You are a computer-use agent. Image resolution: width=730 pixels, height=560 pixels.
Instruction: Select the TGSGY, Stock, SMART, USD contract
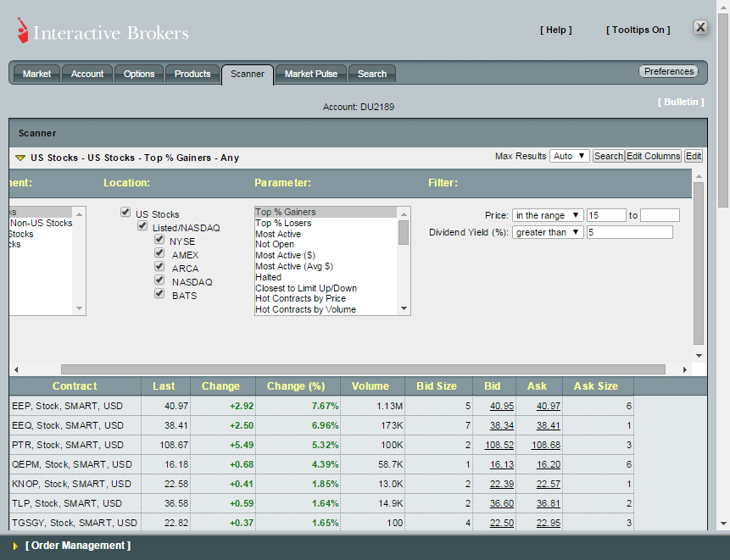(75, 524)
